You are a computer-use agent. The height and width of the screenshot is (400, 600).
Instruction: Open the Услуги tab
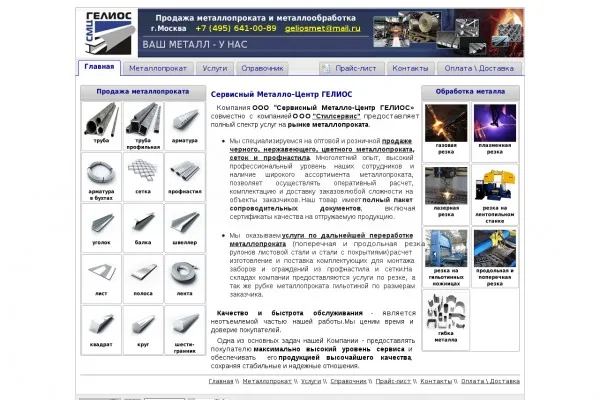click(215, 69)
